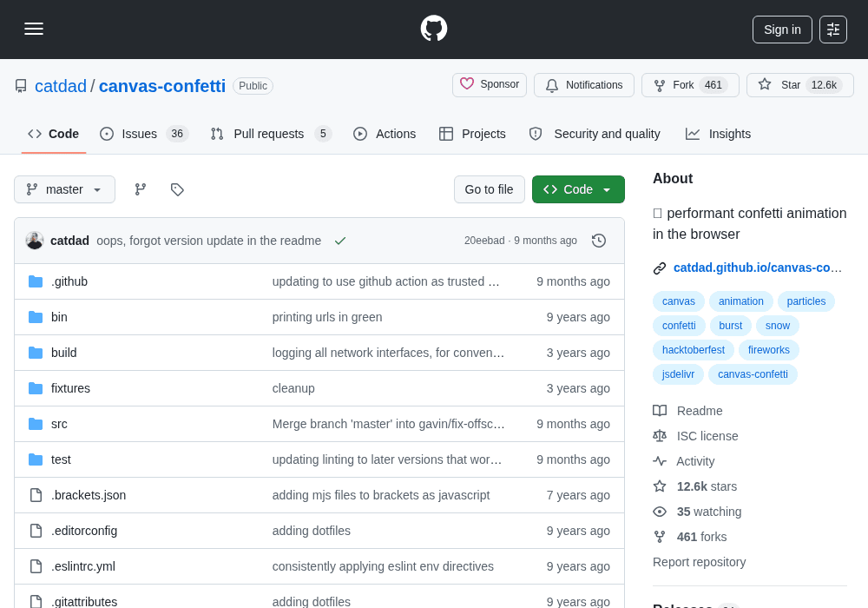
Task: View the 35 watching link
Action: click(x=698, y=512)
